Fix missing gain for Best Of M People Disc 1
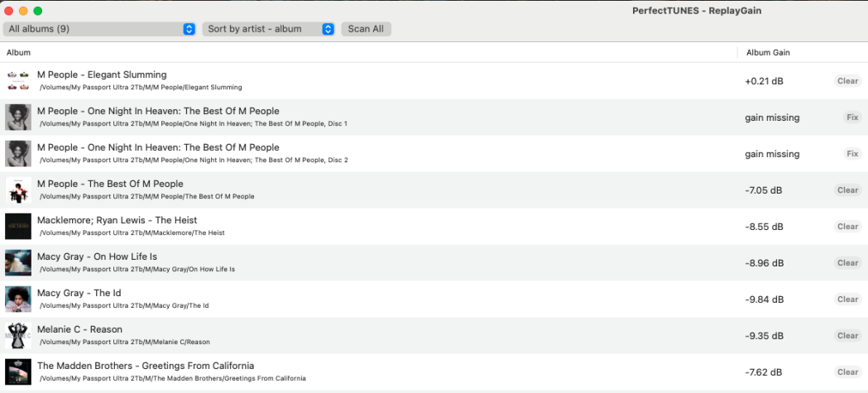 tap(852, 117)
